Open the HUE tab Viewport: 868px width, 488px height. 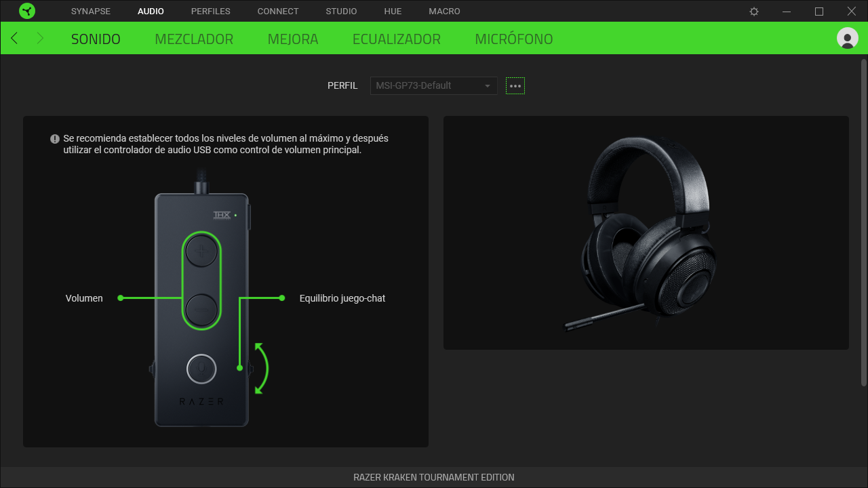tap(393, 12)
